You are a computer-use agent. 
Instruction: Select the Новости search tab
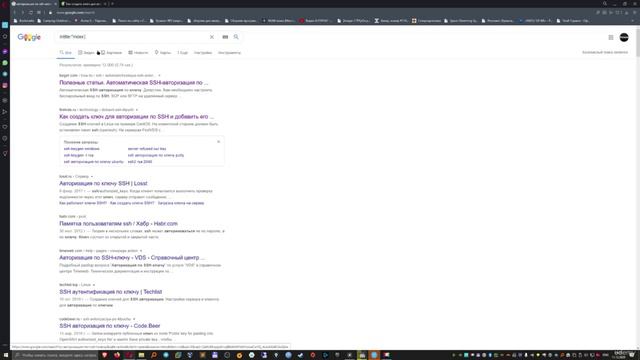point(138,53)
